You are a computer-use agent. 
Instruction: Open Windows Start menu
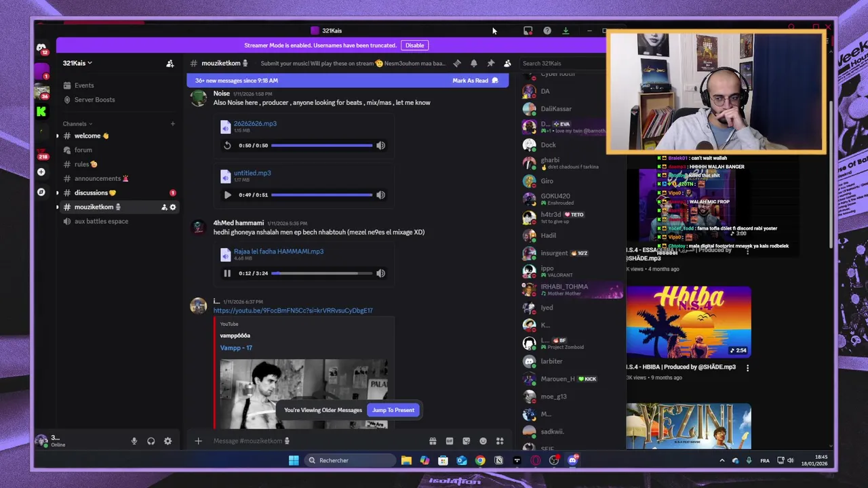point(294,461)
